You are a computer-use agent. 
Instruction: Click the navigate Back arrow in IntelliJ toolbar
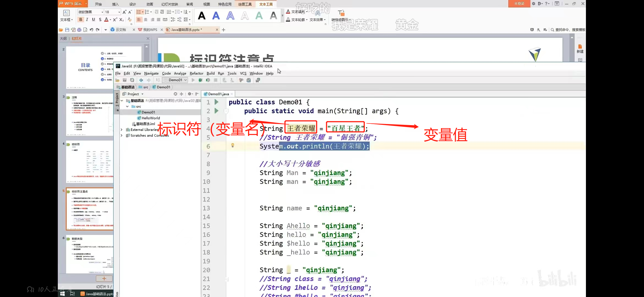click(141, 80)
